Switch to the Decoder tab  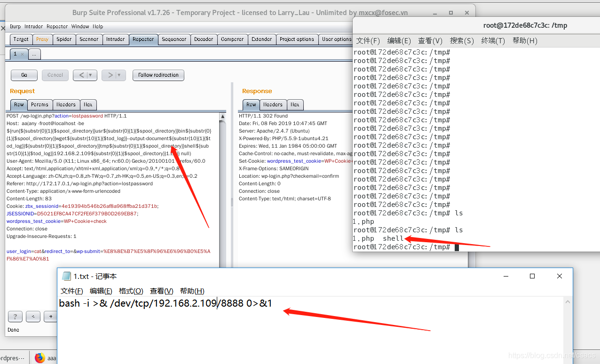(204, 40)
